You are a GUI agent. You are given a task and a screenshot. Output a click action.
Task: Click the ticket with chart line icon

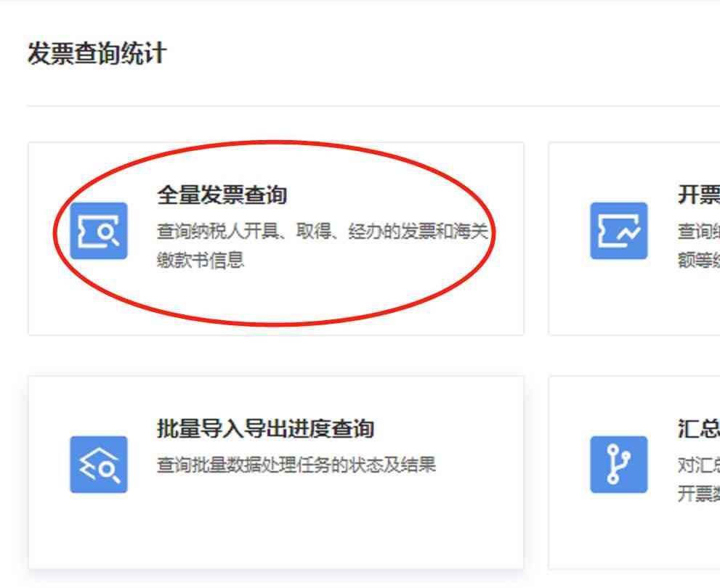point(618,231)
